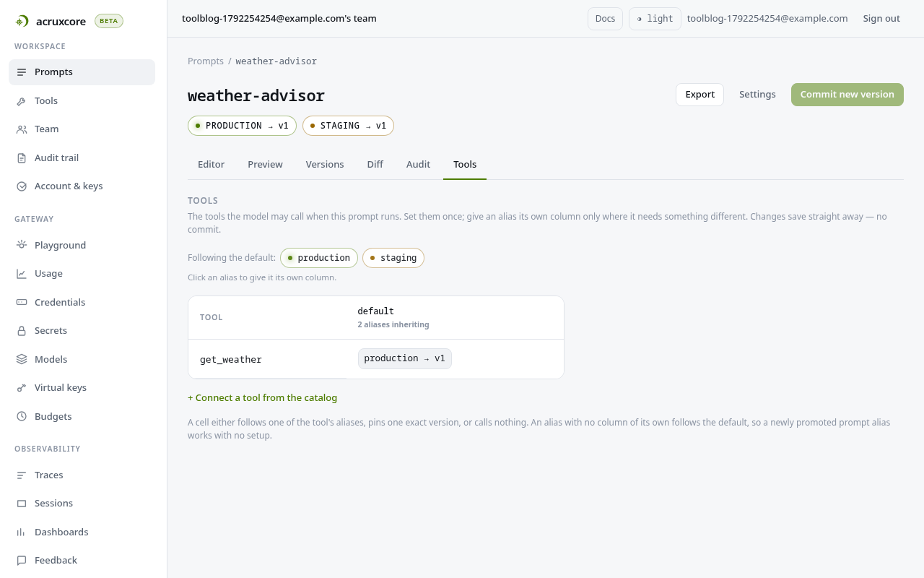The width and height of the screenshot is (924, 578).
Task: Give the production alias its own column
Action: [319, 258]
